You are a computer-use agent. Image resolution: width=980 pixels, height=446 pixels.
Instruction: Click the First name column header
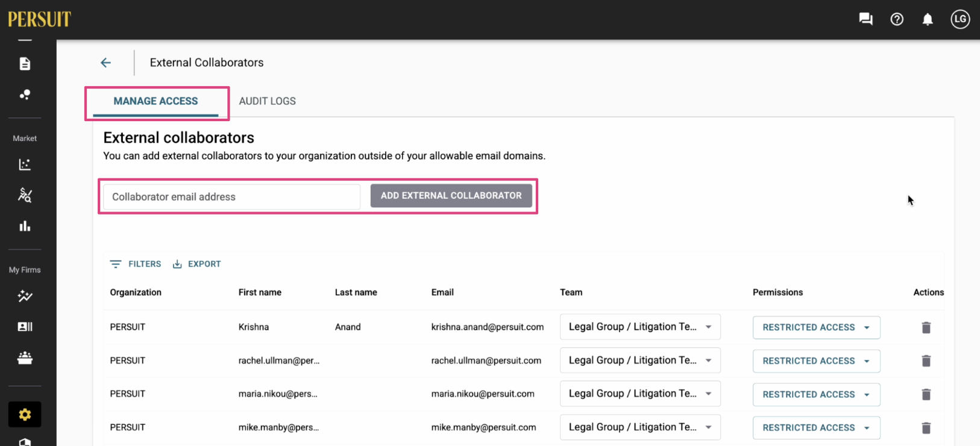point(260,292)
